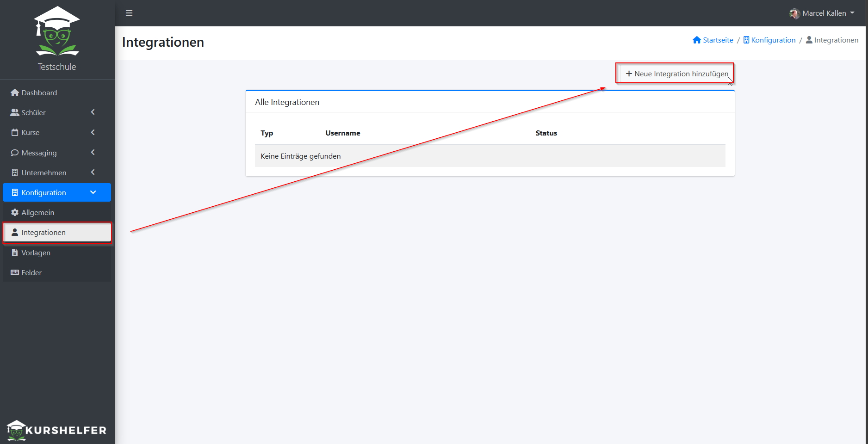
Task: Open the Marcel Kallen user dropdown
Action: (822, 13)
